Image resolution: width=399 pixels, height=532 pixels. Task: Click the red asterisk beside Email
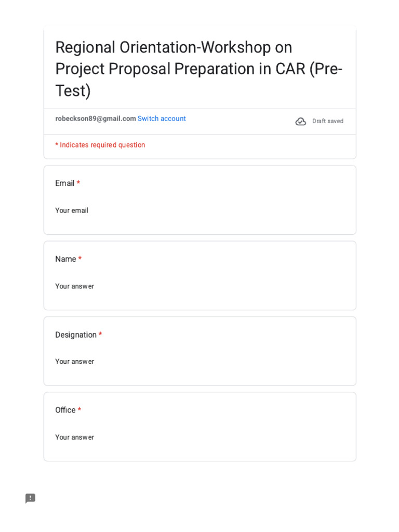78,182
